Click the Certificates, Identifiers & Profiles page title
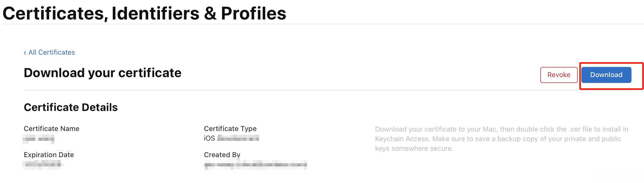 [x=144, y=13]
